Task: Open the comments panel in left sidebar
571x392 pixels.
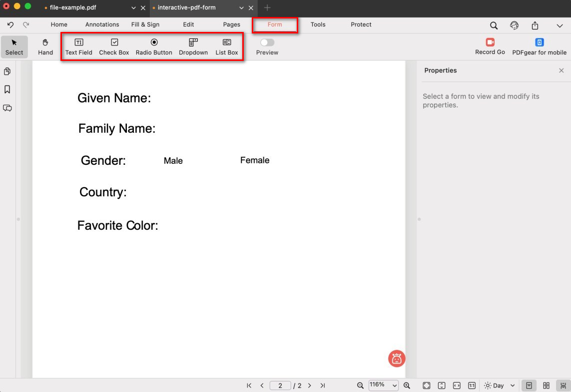Action: 7,108
